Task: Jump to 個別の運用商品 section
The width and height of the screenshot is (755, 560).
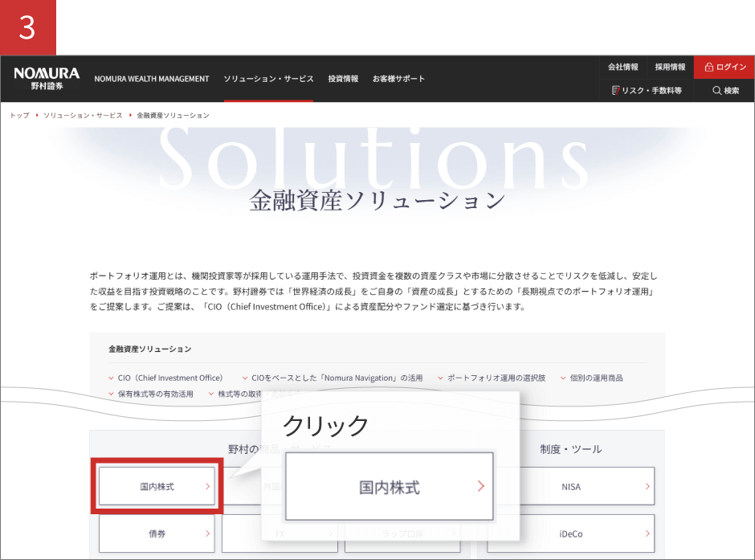Action: pos(592,378)
